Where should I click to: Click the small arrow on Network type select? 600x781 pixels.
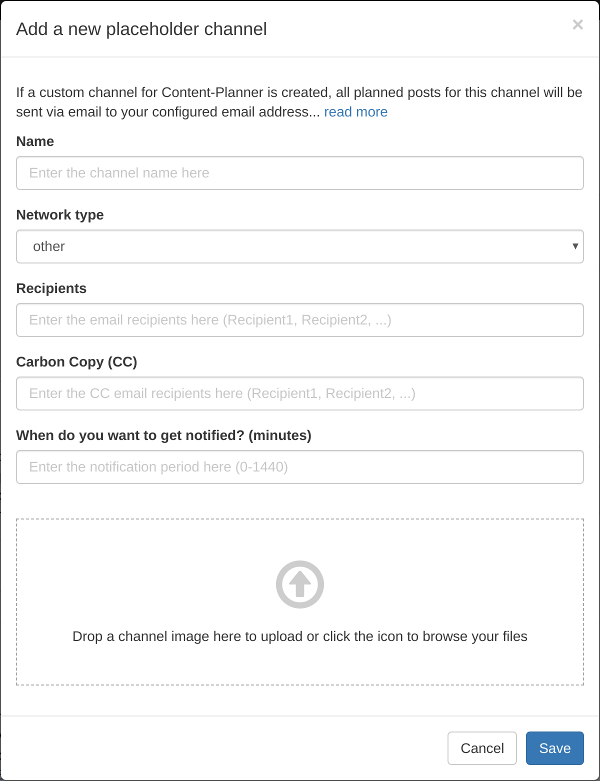click(575, 246)
